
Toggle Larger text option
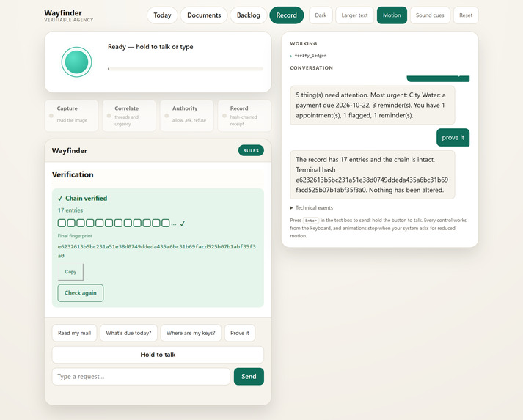coord(354,15)
